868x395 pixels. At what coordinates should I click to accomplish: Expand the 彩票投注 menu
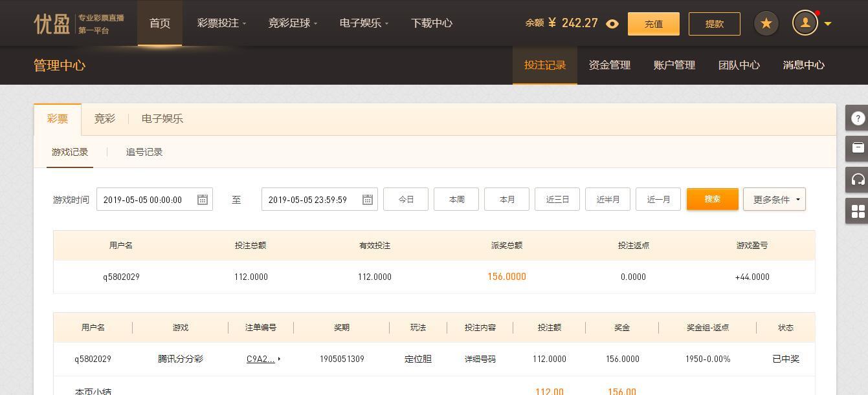221,23
